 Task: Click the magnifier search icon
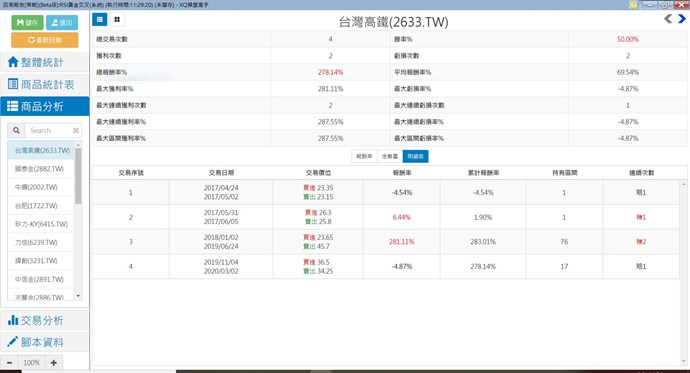point(16,130)
